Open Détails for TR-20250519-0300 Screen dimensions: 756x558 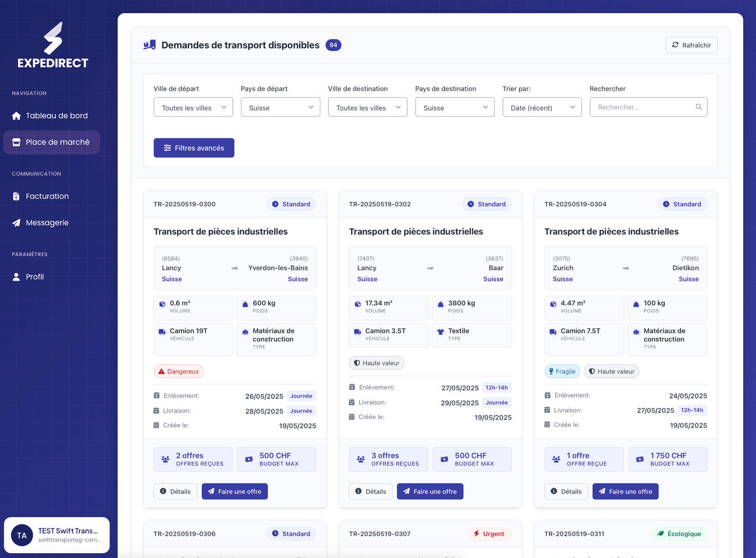pos(175,491)
